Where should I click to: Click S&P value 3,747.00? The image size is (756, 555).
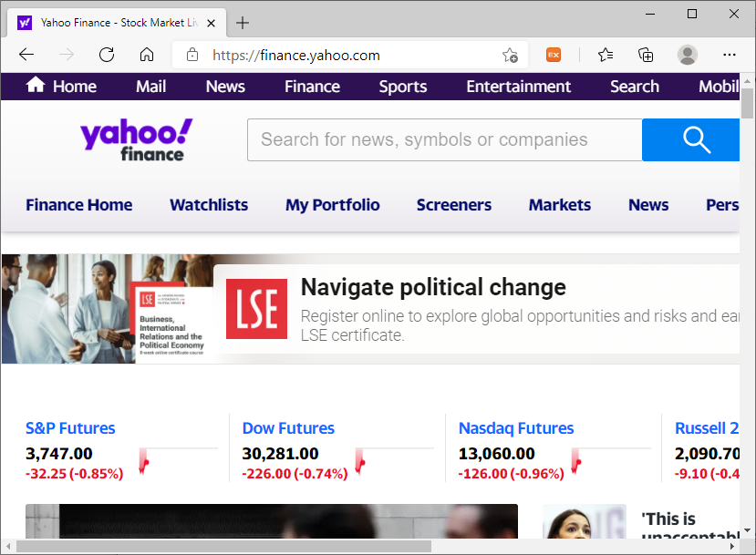coord(59,453)
